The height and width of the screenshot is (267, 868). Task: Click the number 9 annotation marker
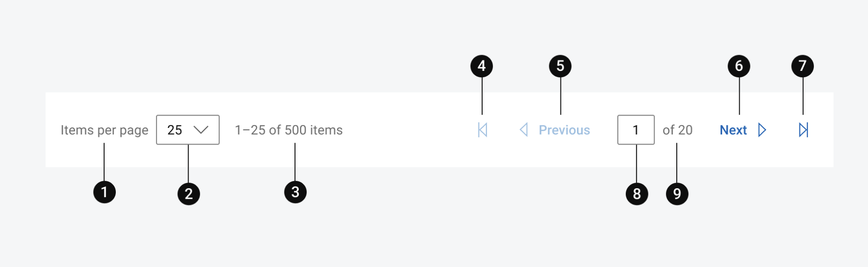coord(677,194)
